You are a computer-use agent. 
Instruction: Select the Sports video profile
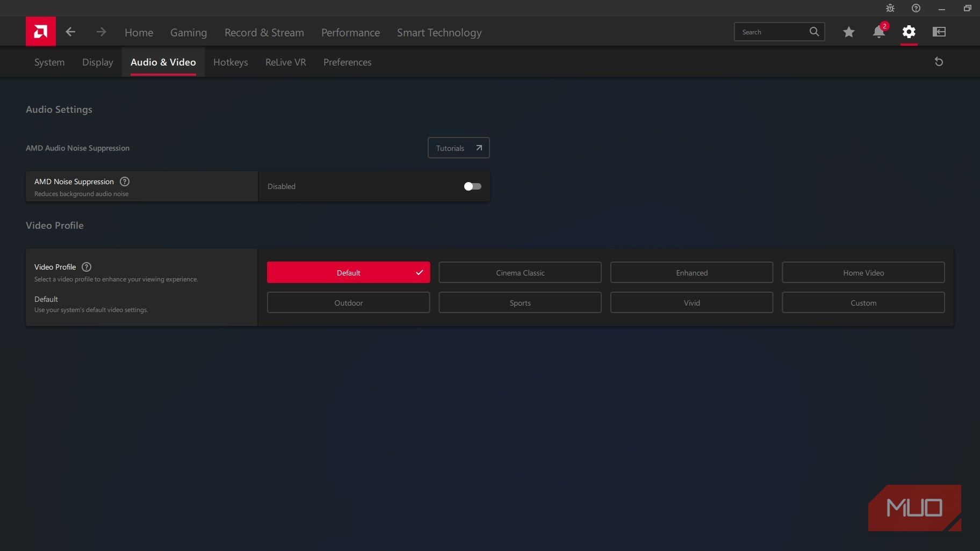(520, 302)
